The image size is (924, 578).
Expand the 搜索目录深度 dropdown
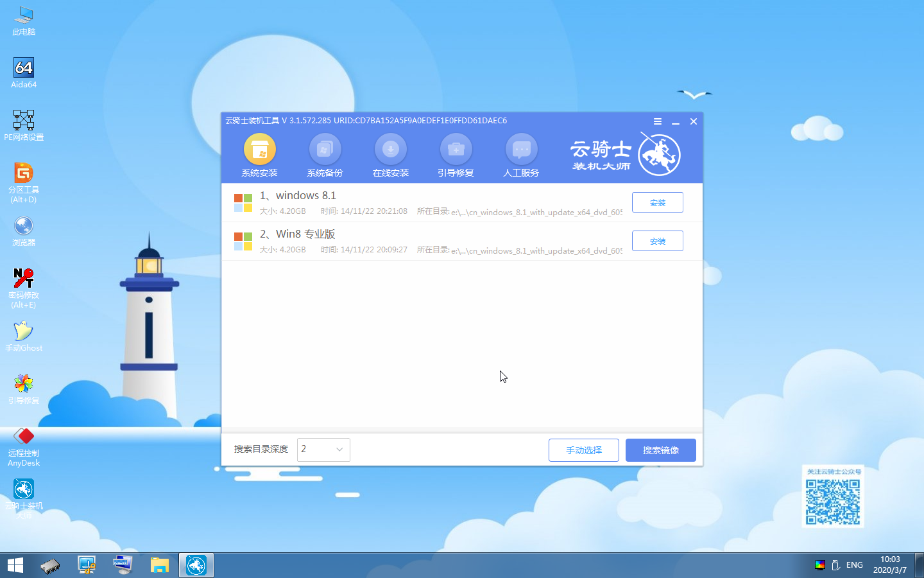(x=323, y=450)
